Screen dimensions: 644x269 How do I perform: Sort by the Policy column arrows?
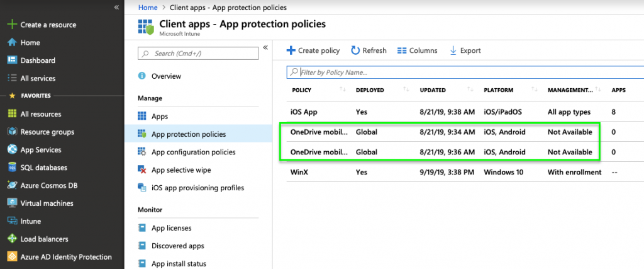(343, 90)
